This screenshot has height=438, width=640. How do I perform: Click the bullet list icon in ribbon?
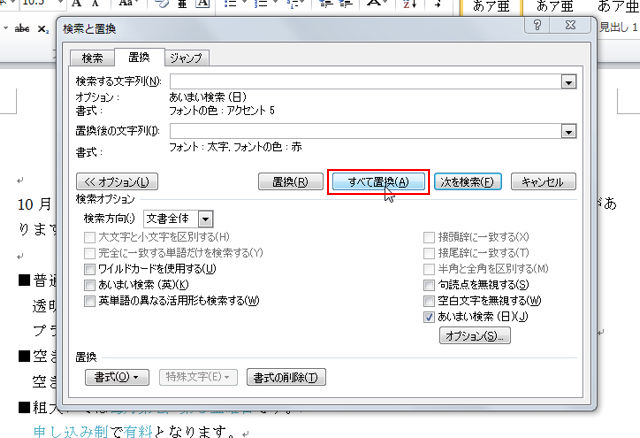(231, 4)
